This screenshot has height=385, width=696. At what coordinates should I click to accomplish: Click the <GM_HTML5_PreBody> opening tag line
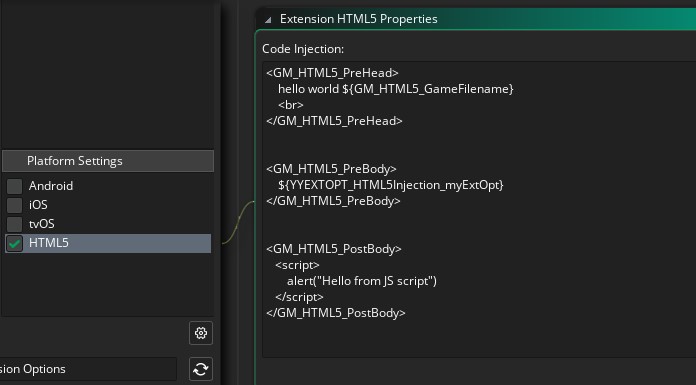(x=331, y=169)
